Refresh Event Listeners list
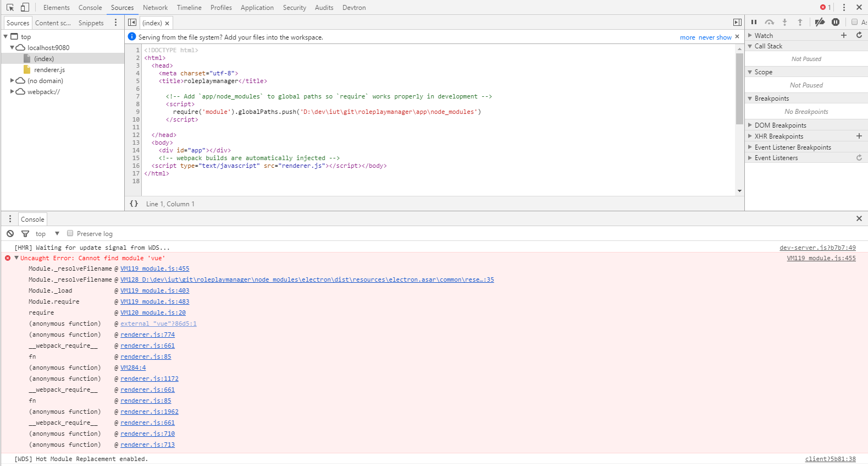This screenshot has height=466, width=868. coord(859,158)
